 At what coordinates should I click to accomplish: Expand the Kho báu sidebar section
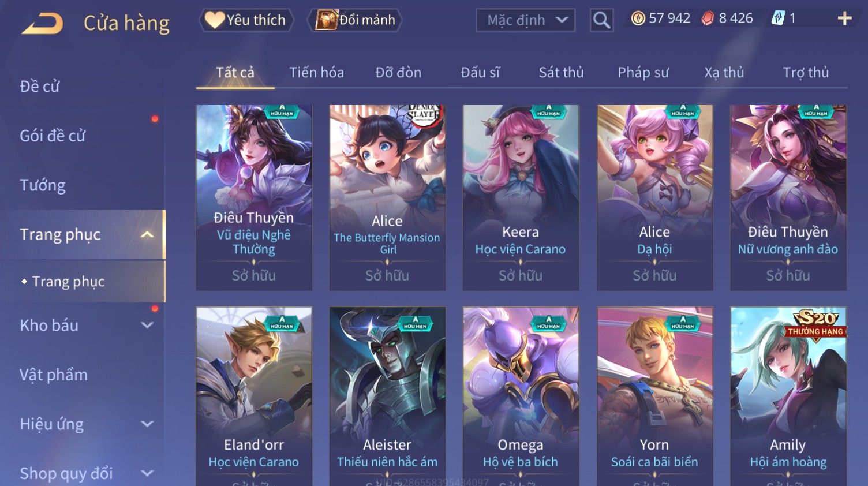(147, 325)
